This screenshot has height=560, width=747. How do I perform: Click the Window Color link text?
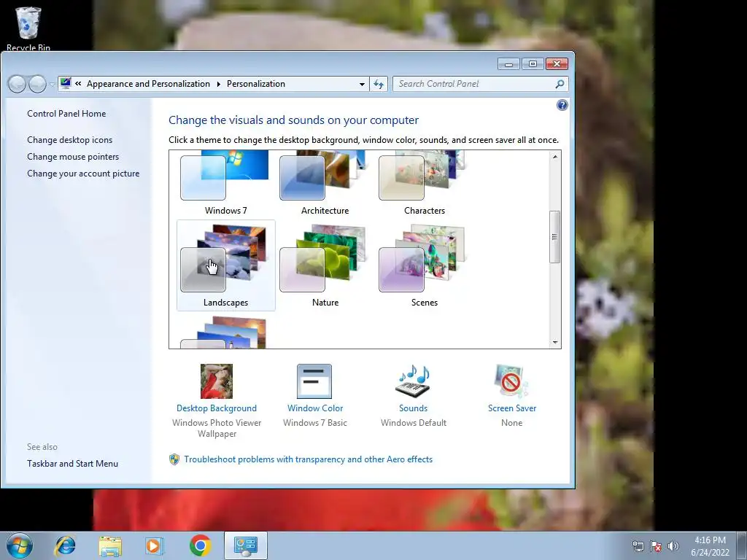tap(315, 408)
